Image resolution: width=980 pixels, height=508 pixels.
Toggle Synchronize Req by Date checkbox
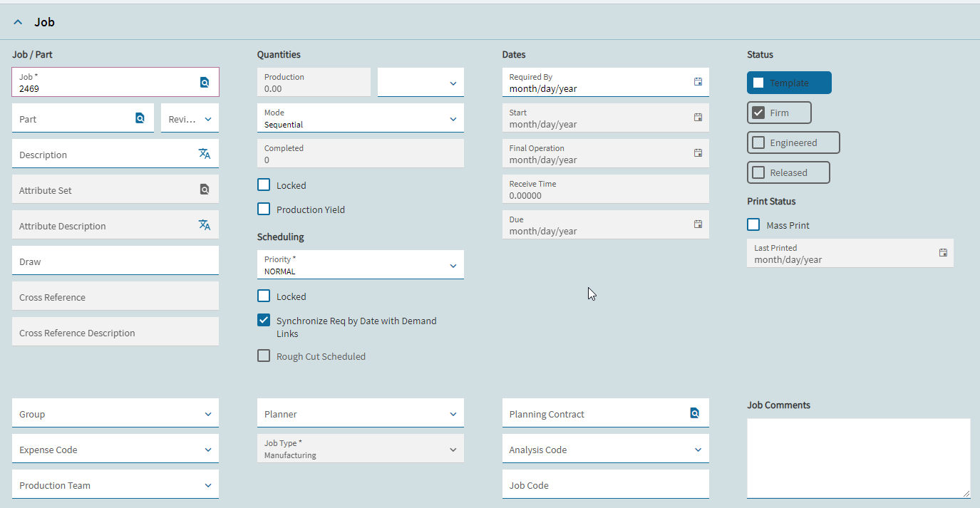(264, 321)
